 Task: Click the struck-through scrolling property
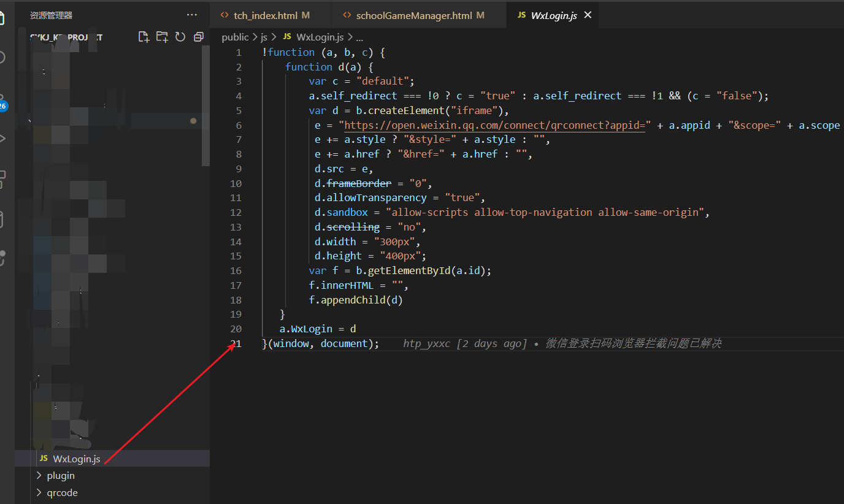[x=353, y=227]
